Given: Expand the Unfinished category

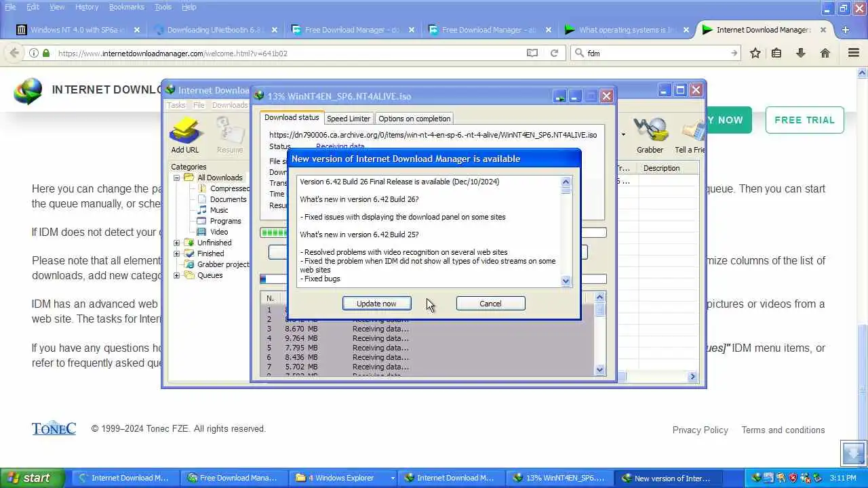Looking at the screenshot, I should (x=176, y=243).
